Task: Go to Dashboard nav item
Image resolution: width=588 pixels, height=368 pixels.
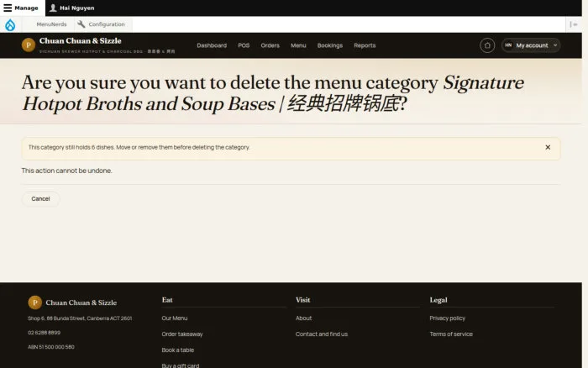Action: point(212,45)
